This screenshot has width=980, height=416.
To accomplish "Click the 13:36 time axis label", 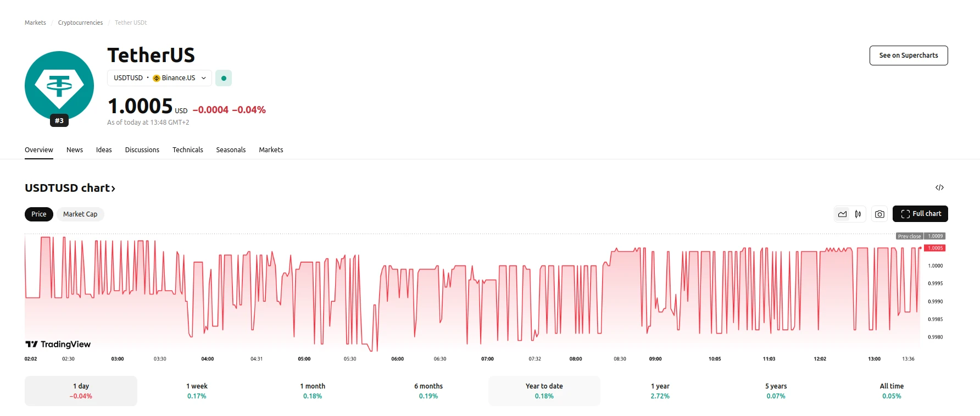I will pyautogui.click(x=908, y=359).
